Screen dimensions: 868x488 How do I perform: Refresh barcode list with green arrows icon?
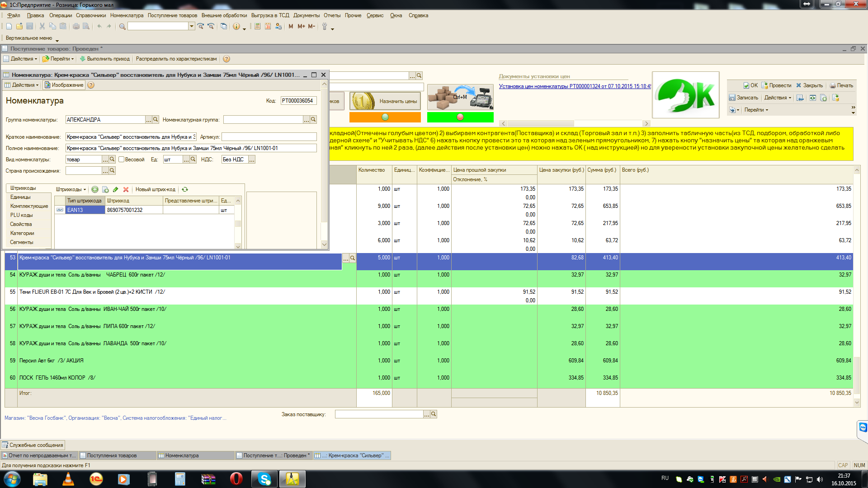(185, 189)
